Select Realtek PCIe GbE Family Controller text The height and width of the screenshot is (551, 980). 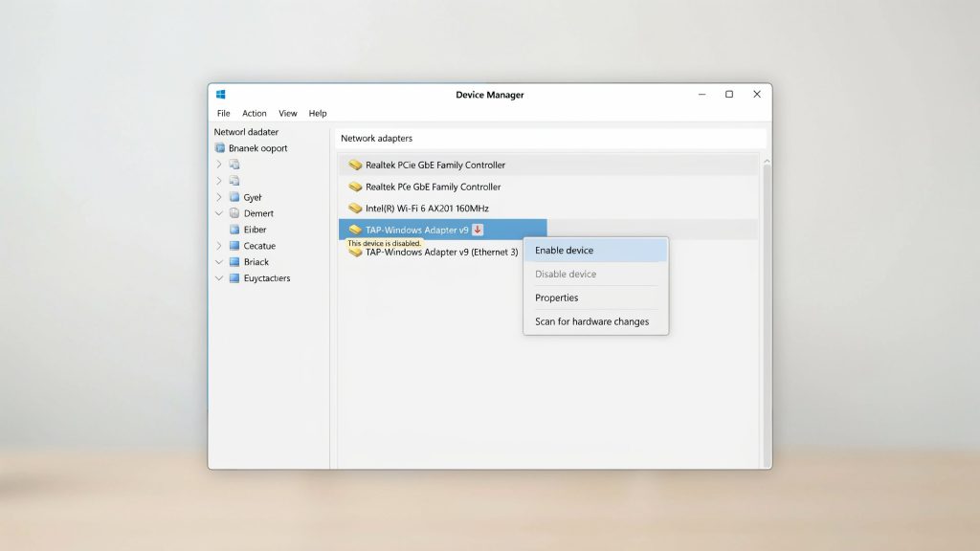pyautogui.click(x=435, y=165)
